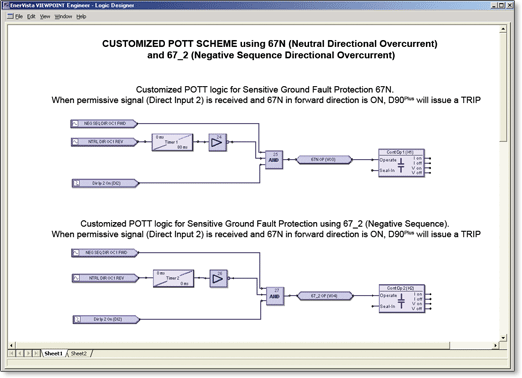
Task: Go to first sheet tab button
Action: [11, 353]
